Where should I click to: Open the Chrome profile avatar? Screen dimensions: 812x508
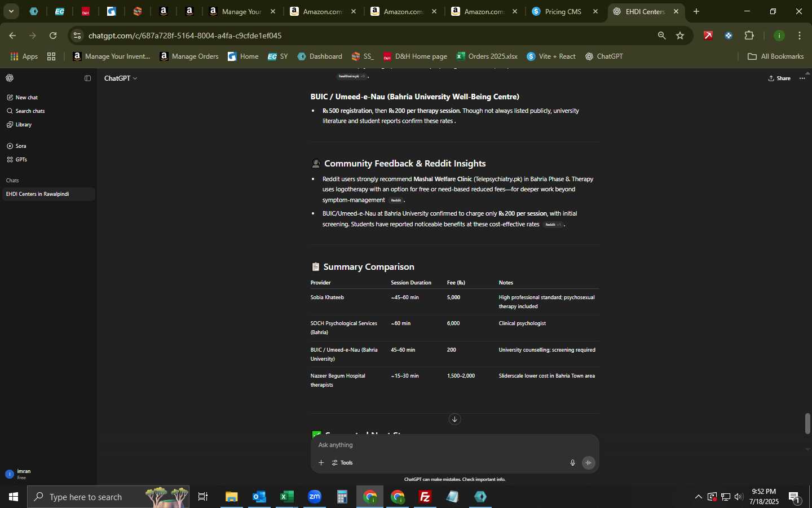(x=779, y=36)
